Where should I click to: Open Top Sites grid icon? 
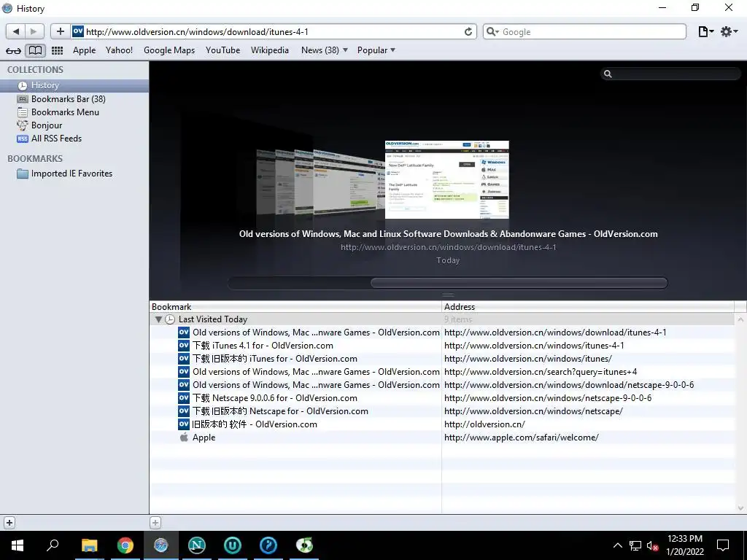(57, 50)
